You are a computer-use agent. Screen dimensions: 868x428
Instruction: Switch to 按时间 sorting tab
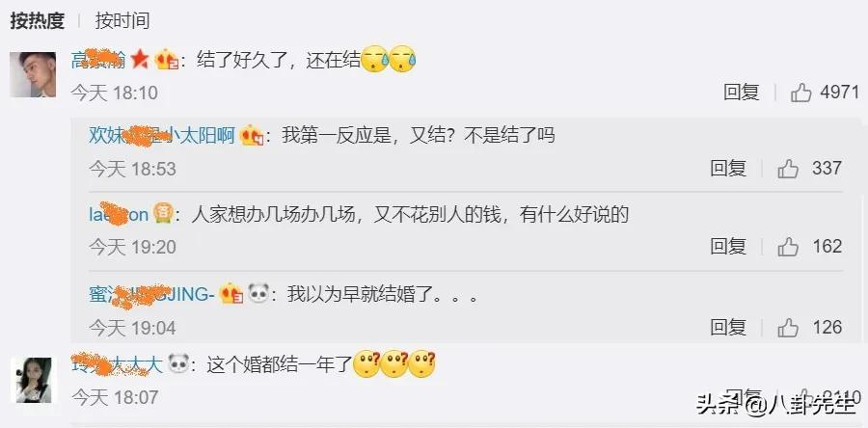tap(122, 21)
